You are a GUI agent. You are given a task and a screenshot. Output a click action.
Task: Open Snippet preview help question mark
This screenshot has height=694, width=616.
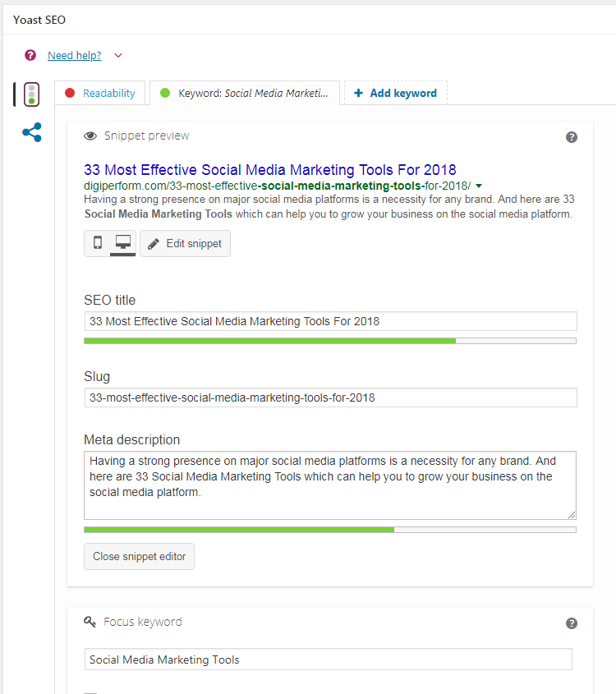[x=572, y=137]
